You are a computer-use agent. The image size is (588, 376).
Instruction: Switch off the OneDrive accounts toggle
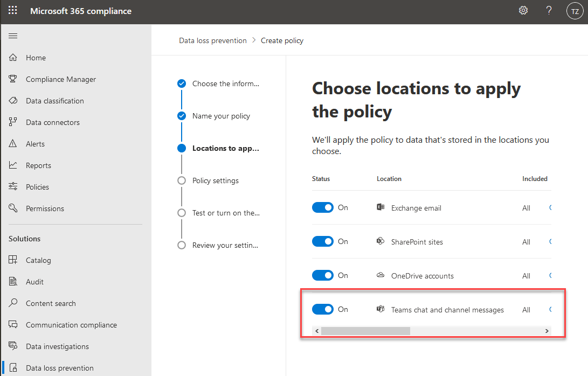coord(323,275)
